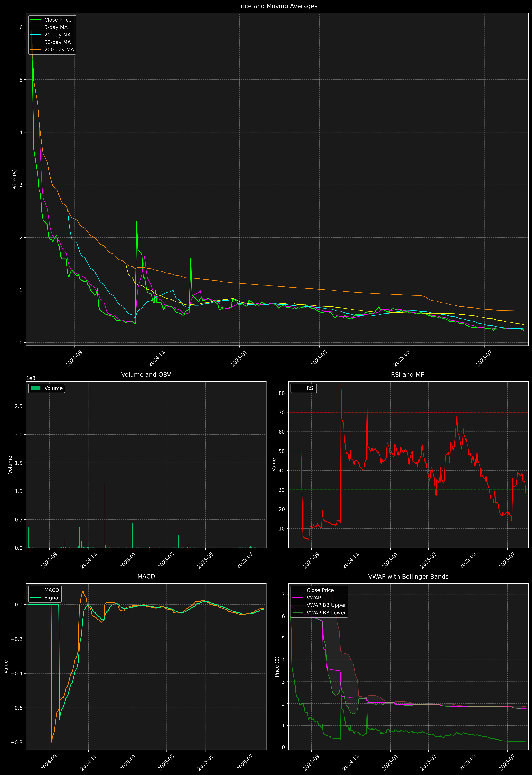Click the red RSI legend line sample

coord(298,388)
